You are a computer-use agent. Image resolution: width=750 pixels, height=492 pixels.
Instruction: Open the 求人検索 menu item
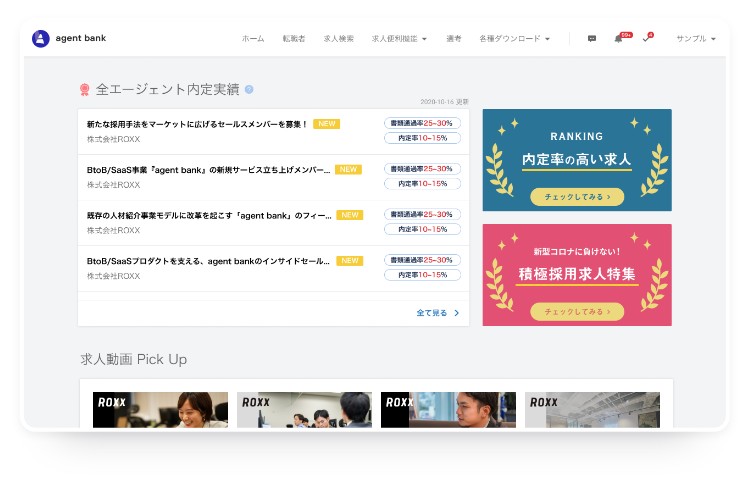pos(339,39)
